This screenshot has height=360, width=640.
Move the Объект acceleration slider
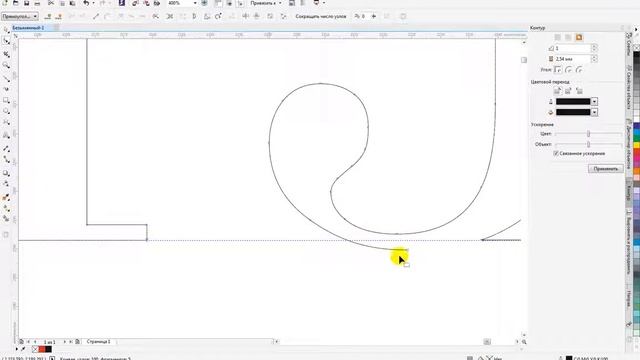[x=589, y=144]
